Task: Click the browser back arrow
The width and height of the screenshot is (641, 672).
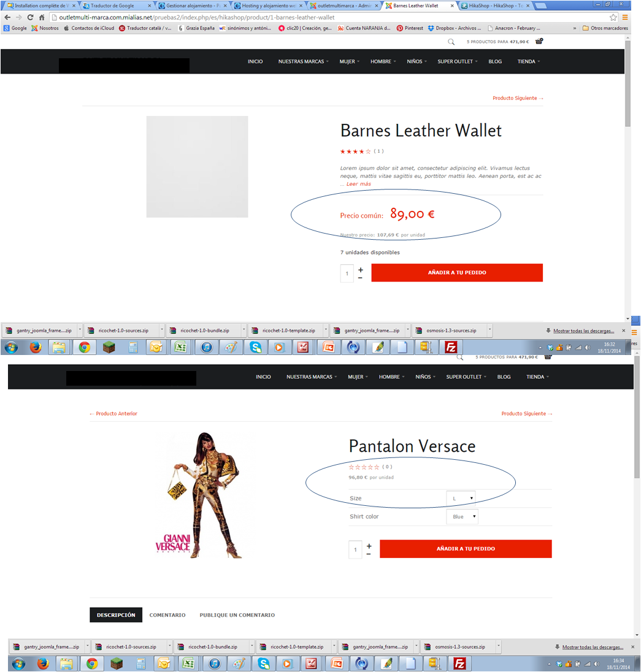Action: click(x=7, y=18)
